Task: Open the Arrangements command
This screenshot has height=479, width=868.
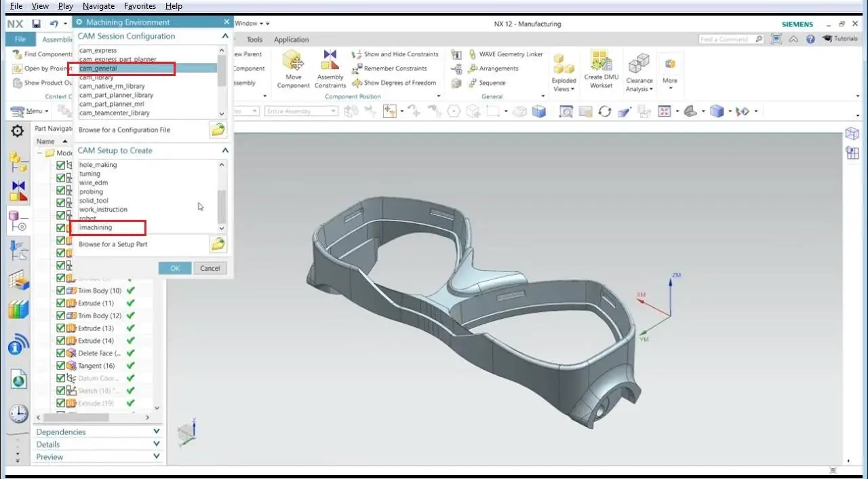Action: (x=493, y=69)
